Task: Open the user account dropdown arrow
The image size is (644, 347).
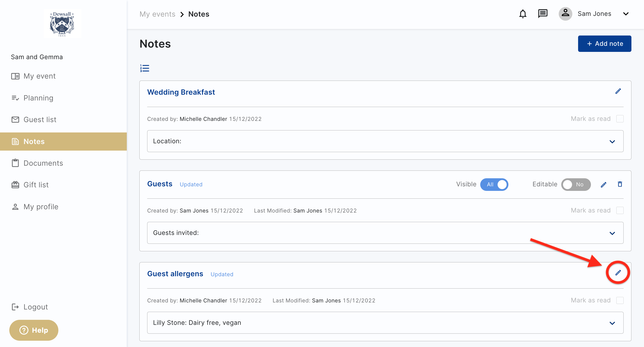Action: (x=626, y=14)
